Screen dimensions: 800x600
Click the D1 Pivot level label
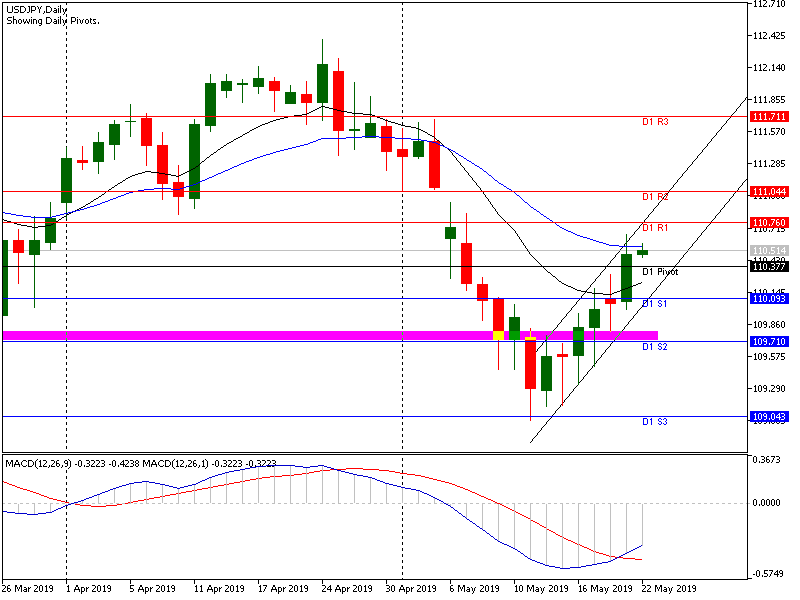click(660, 272)
